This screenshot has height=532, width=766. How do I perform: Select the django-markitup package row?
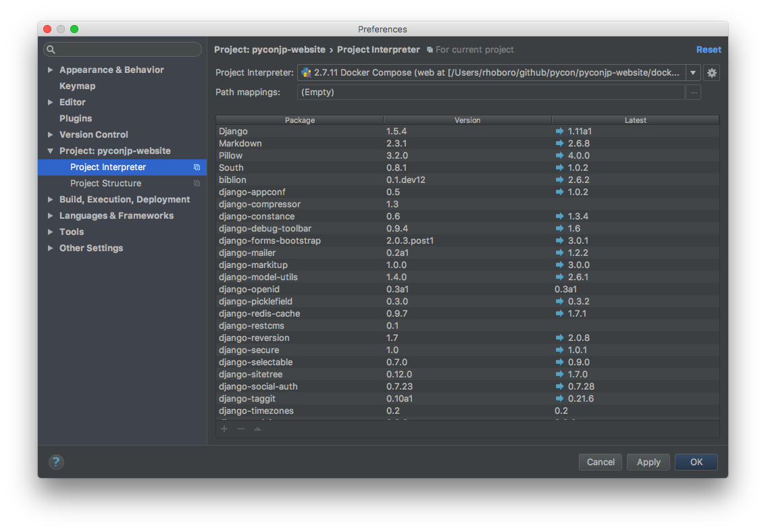(467, 265)
